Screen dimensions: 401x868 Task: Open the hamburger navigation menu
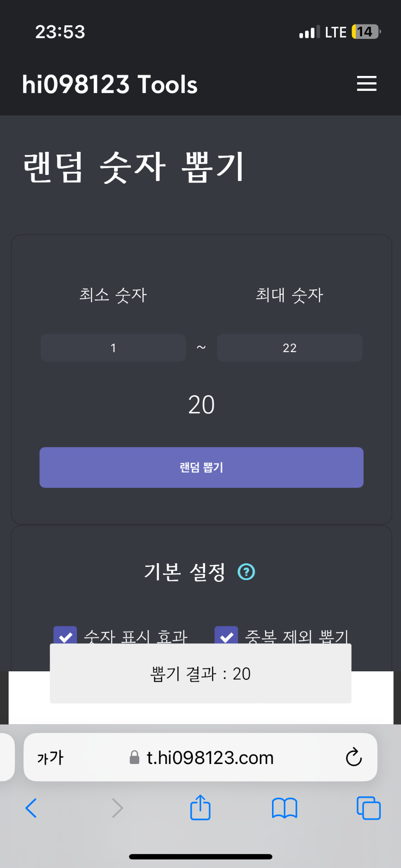366,84
